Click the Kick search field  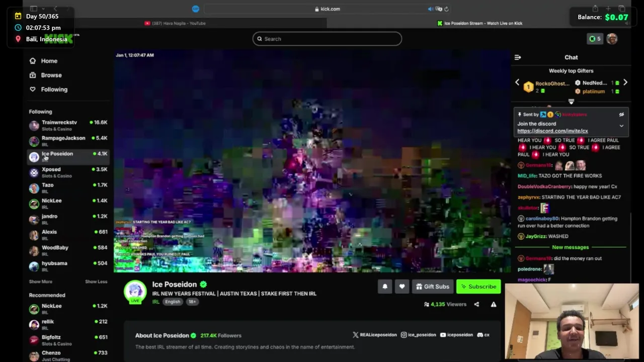point(327,39)
